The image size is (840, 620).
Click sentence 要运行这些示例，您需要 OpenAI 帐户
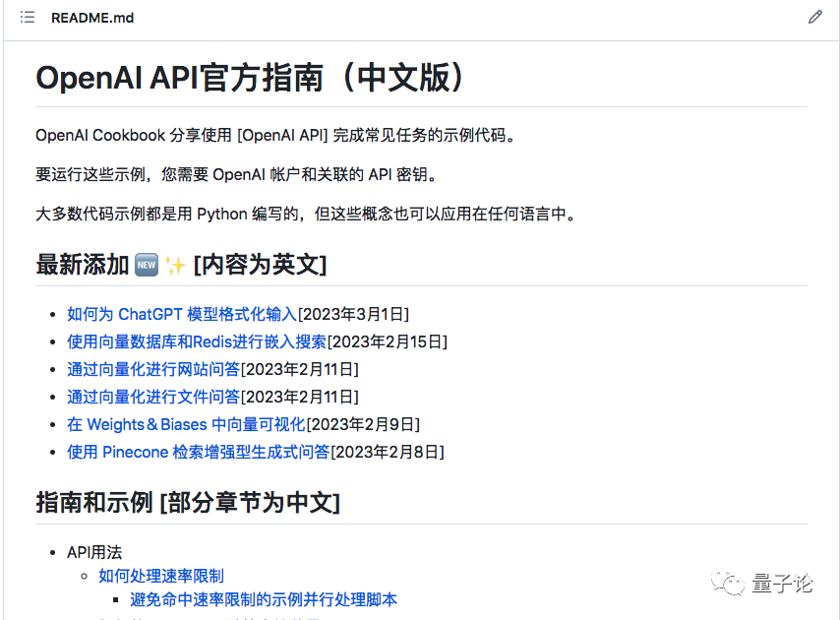pyautogui.click(x=237, y=174)
